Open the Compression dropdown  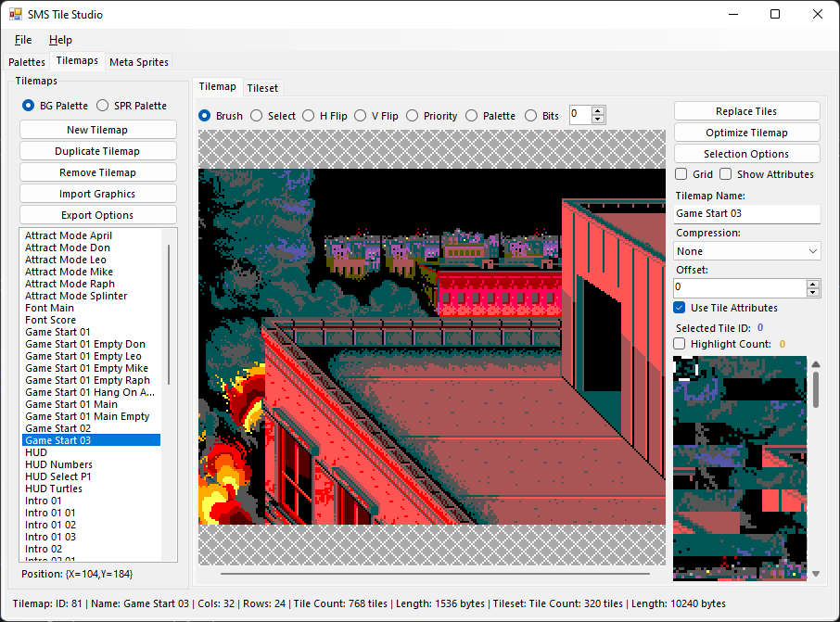coord(746,251)
